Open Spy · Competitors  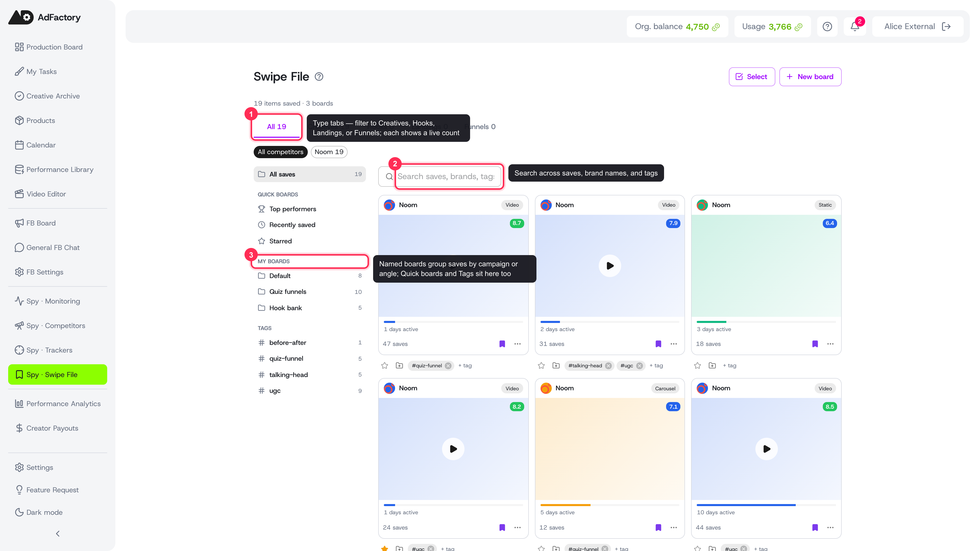click(58, 325)
